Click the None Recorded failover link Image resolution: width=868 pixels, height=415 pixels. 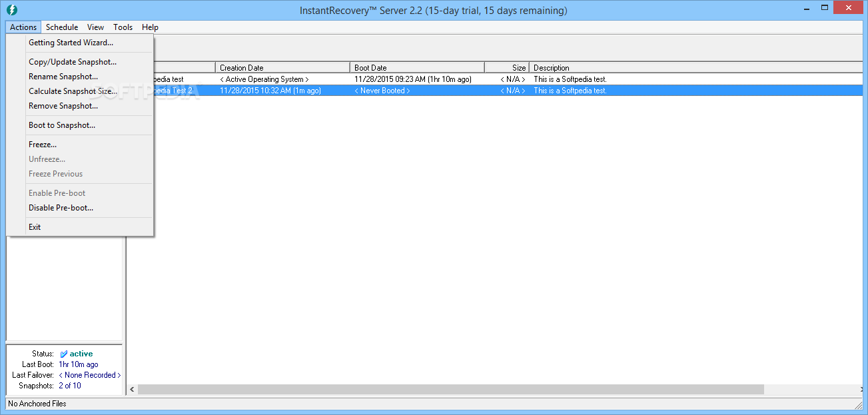coord(90,375)
